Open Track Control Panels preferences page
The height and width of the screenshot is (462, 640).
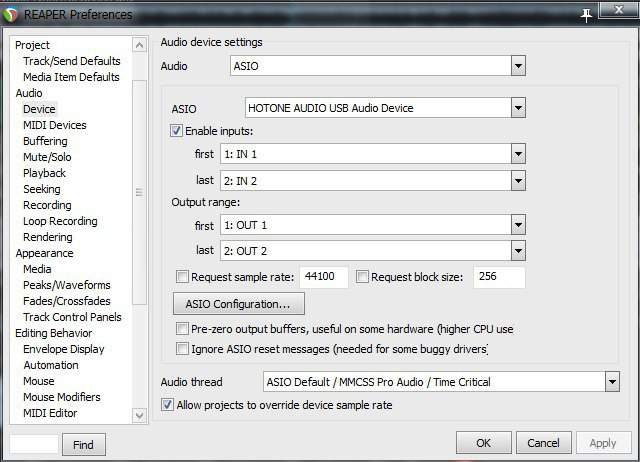point(72,317)
